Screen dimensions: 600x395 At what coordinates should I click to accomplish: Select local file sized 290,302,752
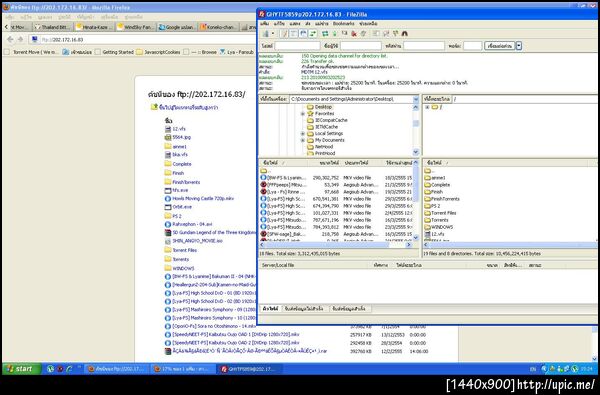click(x=336, y=178)
